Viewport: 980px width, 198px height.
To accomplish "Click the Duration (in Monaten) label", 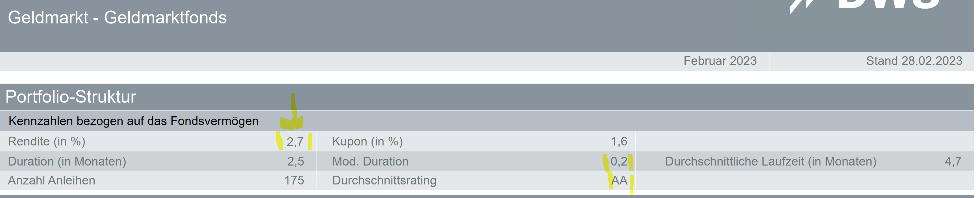I will (x=67, y=162).
